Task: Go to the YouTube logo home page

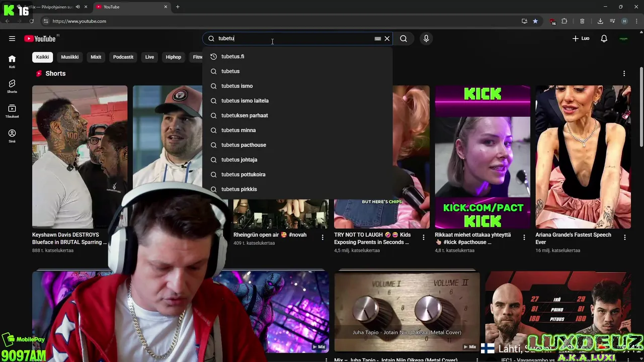Action: tap(40, 39)
